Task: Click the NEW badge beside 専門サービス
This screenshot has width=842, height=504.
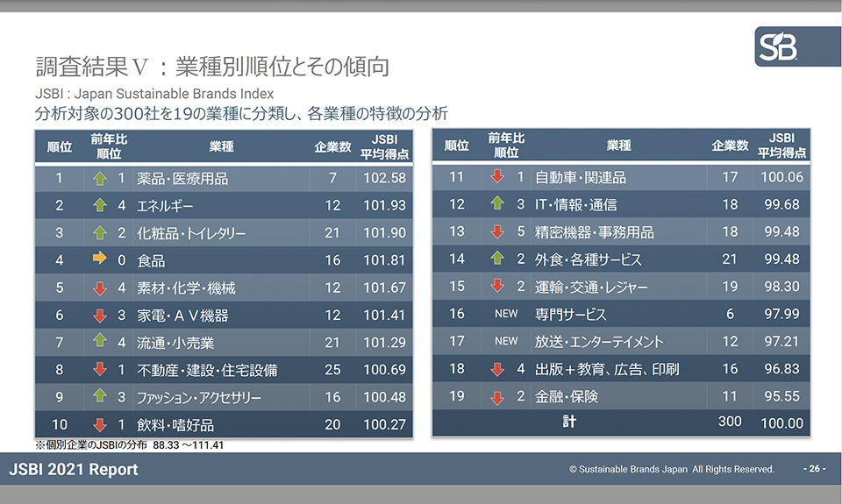Action: pos(506,314)
